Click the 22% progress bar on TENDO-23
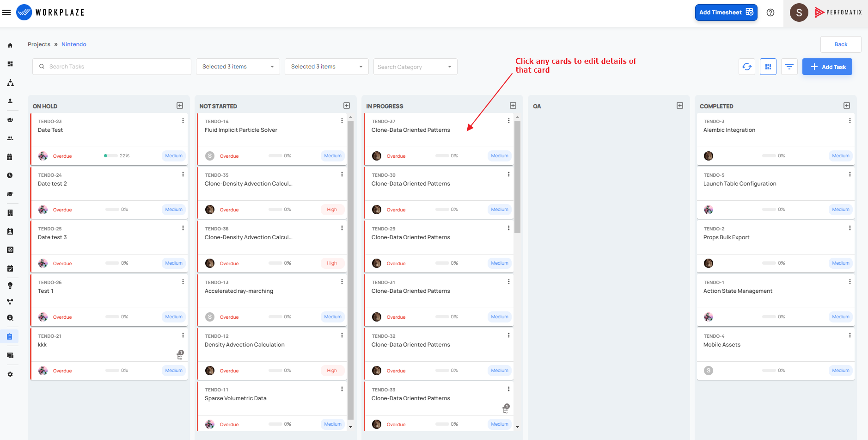 point(111,156)
